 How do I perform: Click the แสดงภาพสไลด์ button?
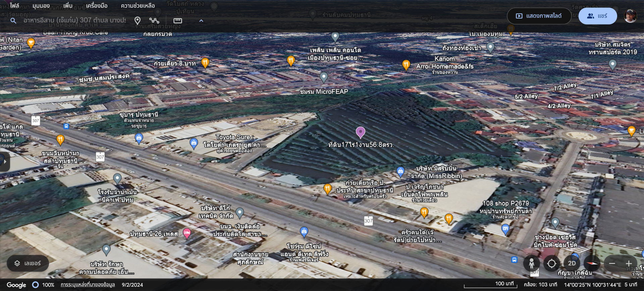(539, 16)
